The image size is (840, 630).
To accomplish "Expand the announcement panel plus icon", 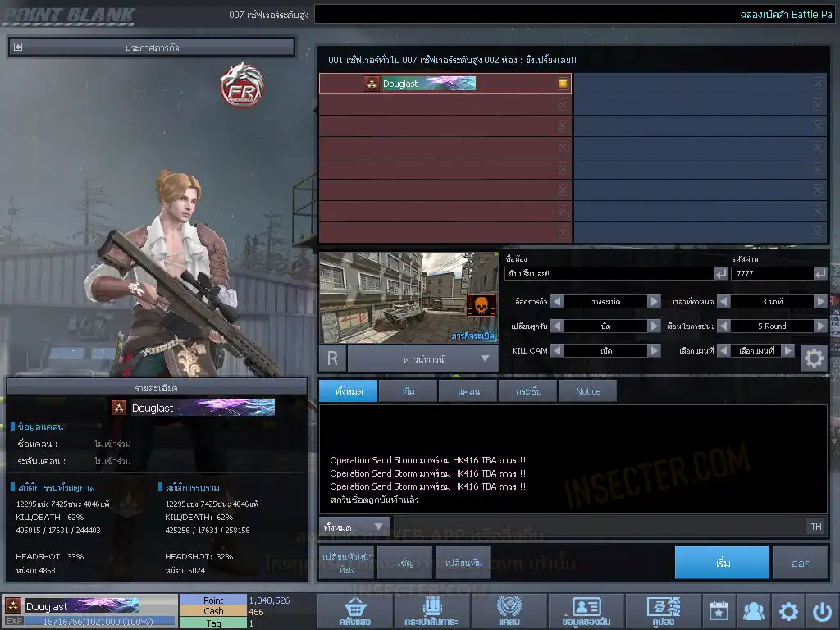I will pos(18,48).
